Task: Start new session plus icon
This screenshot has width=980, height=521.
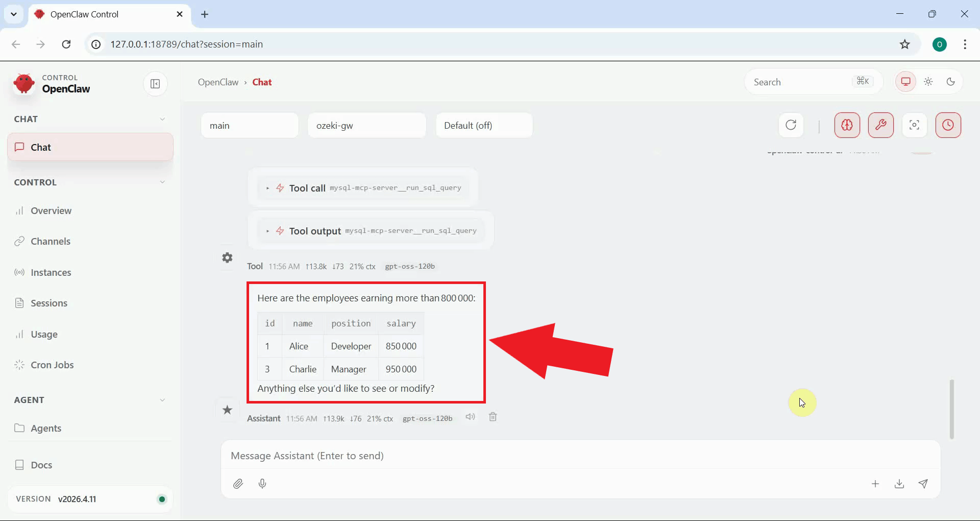Action: click(875, 484)
